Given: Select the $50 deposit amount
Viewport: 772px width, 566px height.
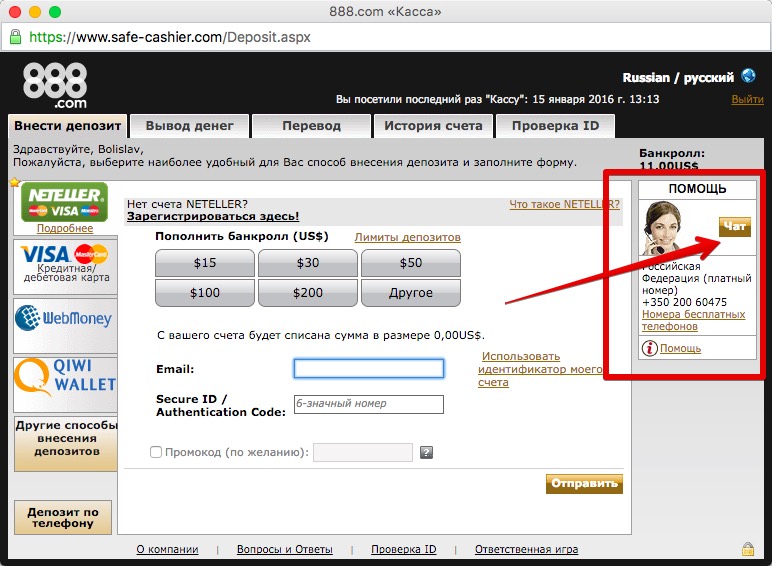Looking at the screenshot, I should click(x=411, y=263).
